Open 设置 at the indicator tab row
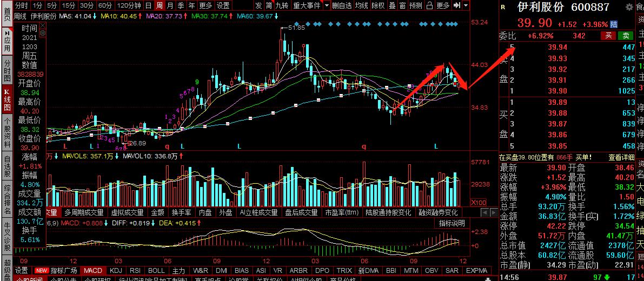Viewport: 644px width, 281px height. [x=21, y=270]
